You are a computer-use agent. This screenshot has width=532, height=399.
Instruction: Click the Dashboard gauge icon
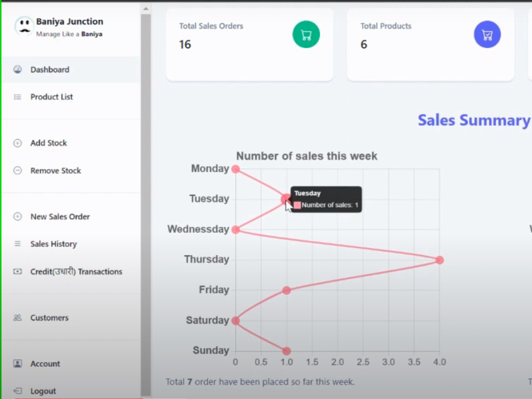18,70
